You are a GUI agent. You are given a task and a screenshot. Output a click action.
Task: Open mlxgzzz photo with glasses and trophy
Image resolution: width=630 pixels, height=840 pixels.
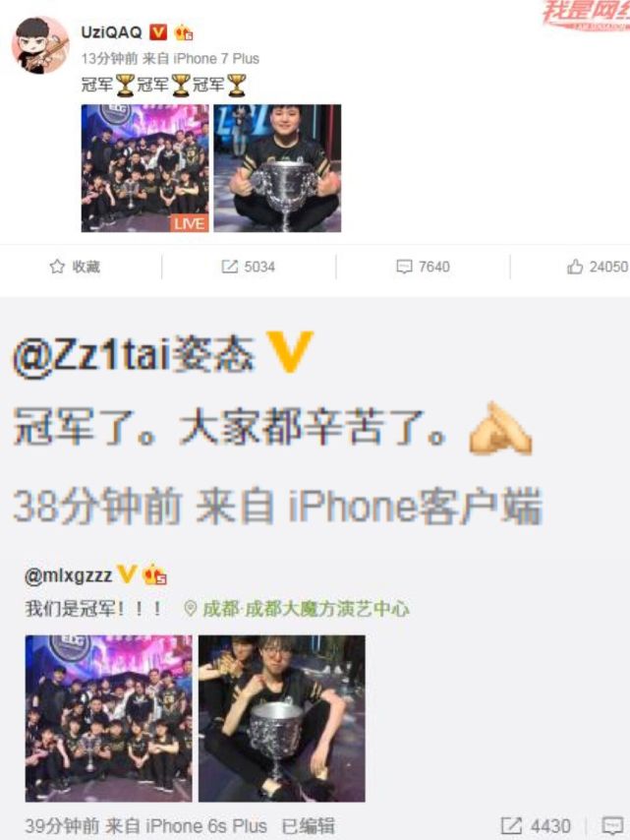pos(281,718)
